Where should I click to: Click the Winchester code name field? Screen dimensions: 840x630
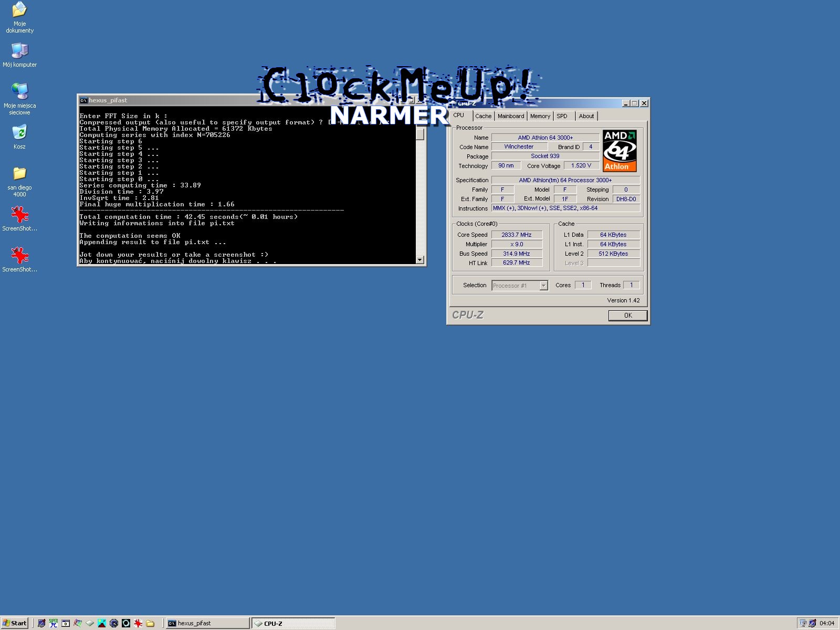519,147
